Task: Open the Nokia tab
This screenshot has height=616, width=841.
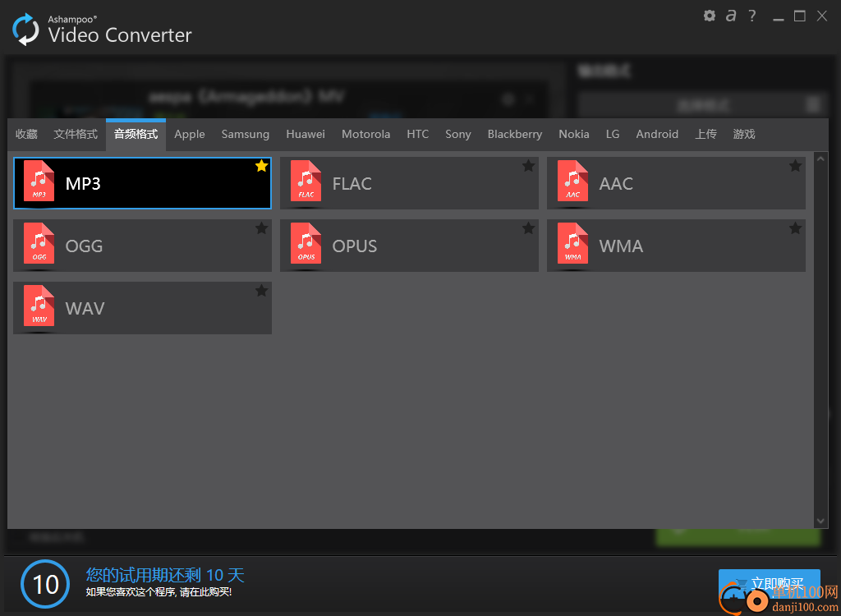Action: (x=574, y=134)
